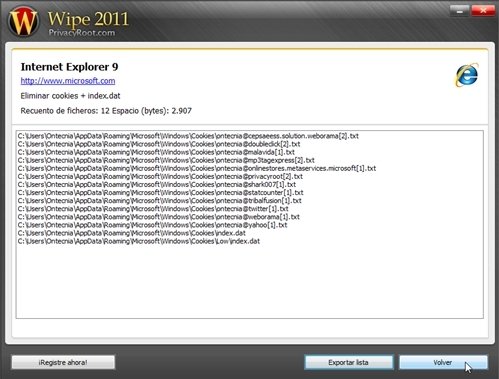The width and height of the screenshot is (499, 379).
Task: Click the Exportar lista button
Action: click(349, 362)
